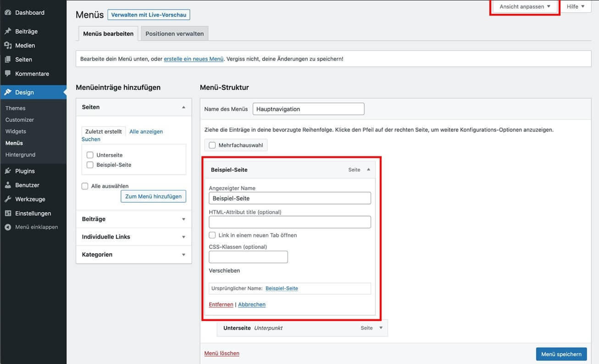The height and width of the screenshot is (364, 599).
Task: Switch to Positionen verwalten tab
Action: point(175,33)
